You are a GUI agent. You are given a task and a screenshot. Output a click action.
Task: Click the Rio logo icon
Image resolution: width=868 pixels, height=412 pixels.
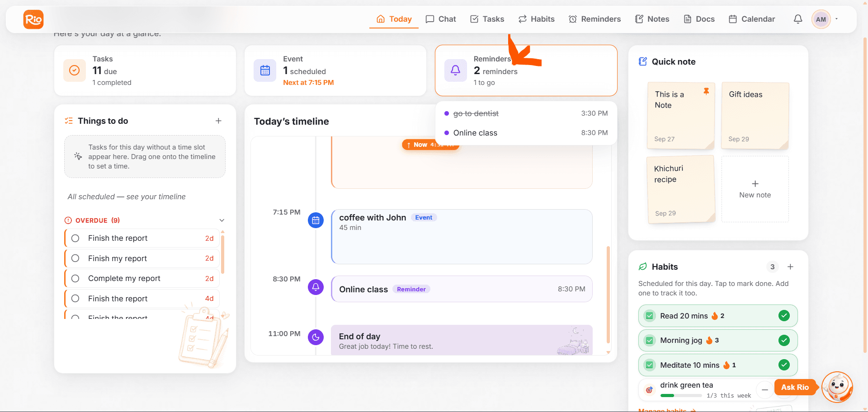[33, 19]
